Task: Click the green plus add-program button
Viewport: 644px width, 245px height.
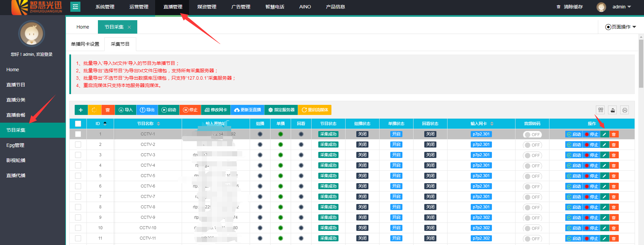Action: [81, 110]
